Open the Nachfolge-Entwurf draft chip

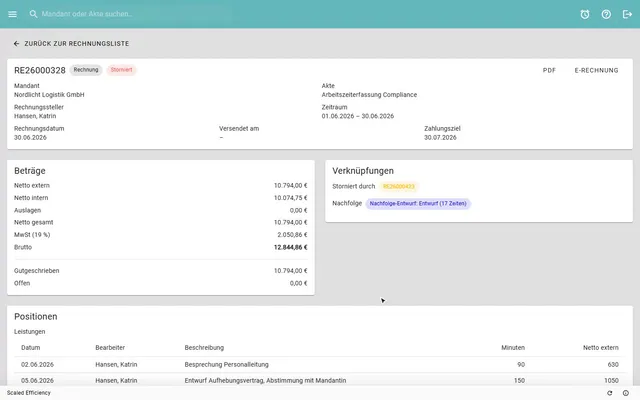click(x=418, y=203)
